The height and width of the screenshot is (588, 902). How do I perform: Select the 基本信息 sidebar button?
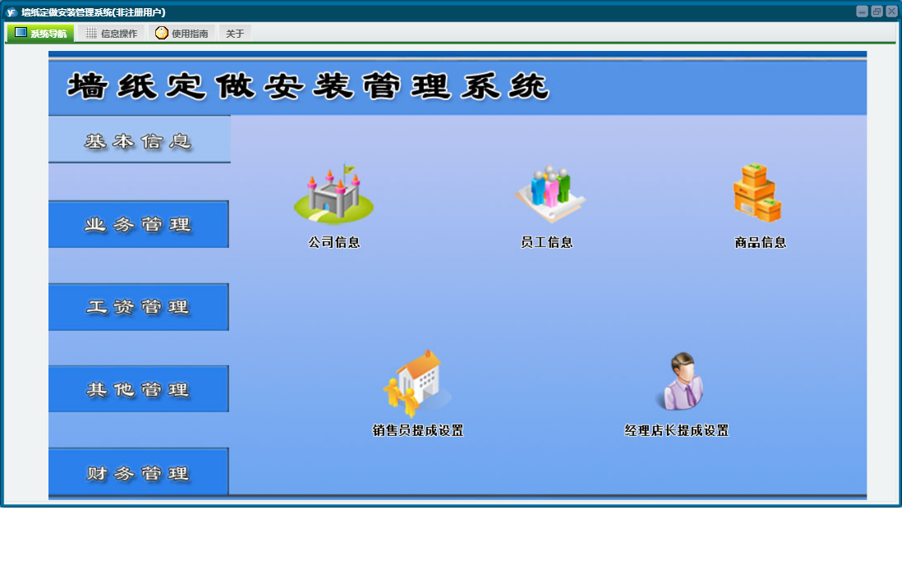[x=139, y=140]
